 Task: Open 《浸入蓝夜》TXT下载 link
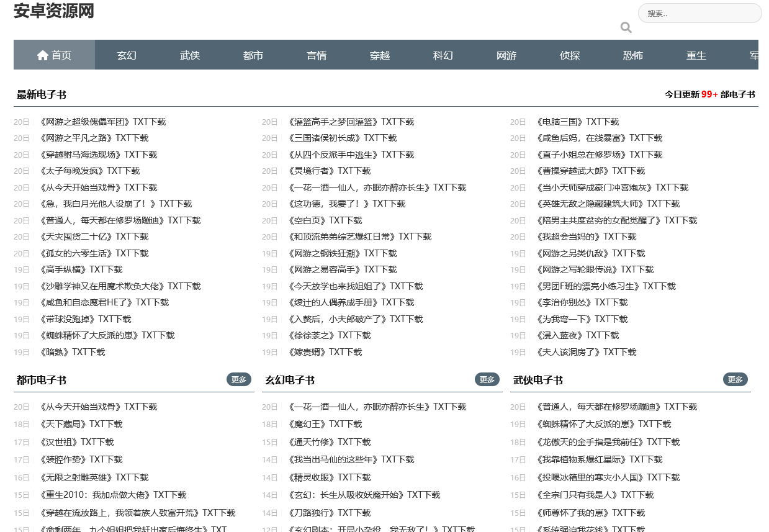click(x=577, y=335)
